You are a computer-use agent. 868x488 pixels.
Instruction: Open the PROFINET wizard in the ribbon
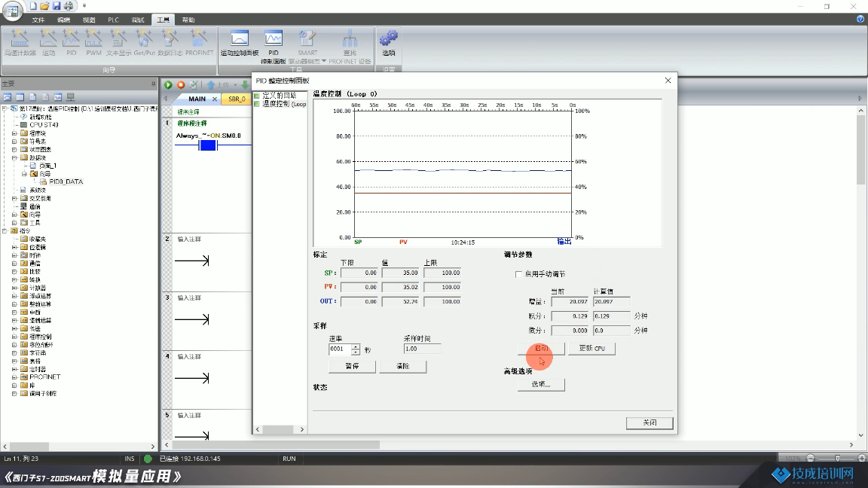click(199, 43)
